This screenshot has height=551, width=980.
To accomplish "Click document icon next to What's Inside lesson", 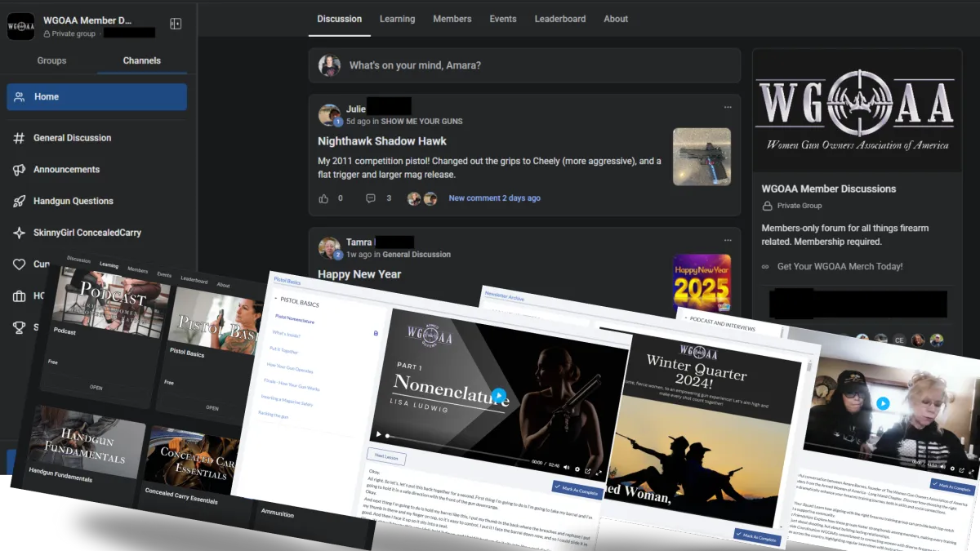I will [x=375, y=333].
